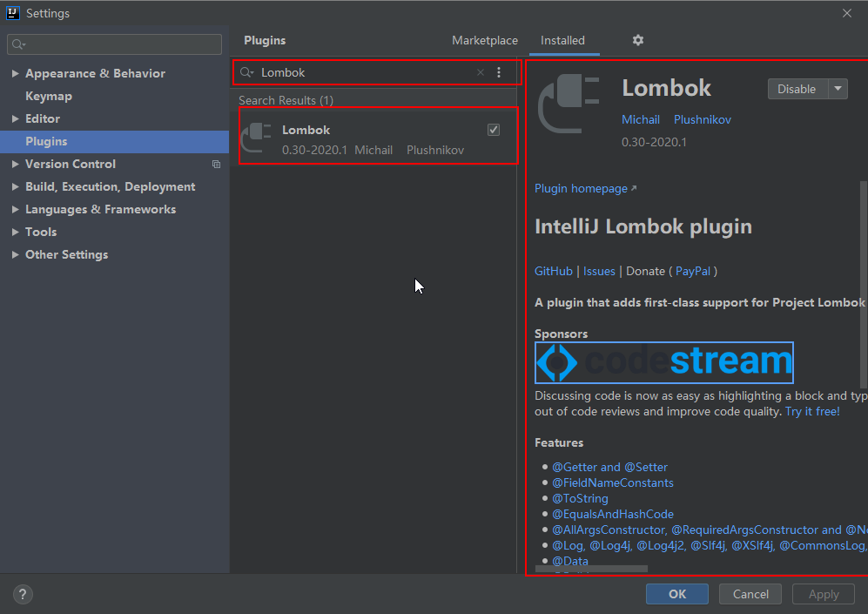Open the Disable button dropdown arrow

[x=837, y=89]
